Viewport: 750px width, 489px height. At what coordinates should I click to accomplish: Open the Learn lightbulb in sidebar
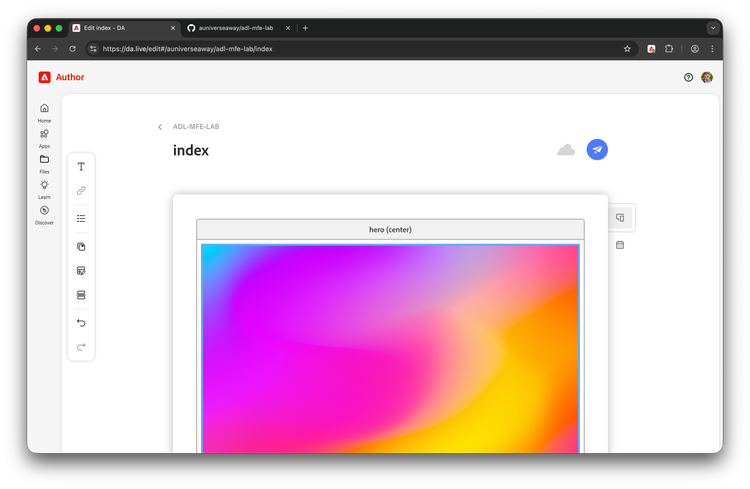click(44, 188)
